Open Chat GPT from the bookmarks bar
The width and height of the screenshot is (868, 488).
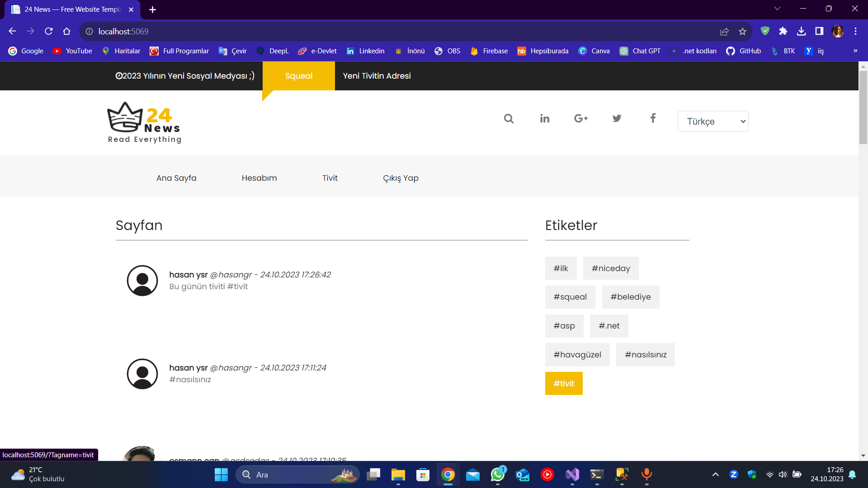point(640,51)
